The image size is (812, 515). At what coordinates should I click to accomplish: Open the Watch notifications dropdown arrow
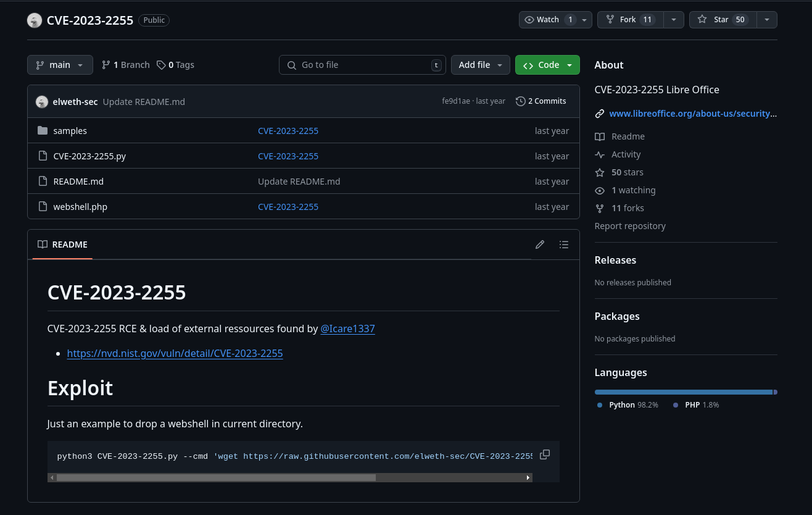pyautogui.click(x=586, y=20)
